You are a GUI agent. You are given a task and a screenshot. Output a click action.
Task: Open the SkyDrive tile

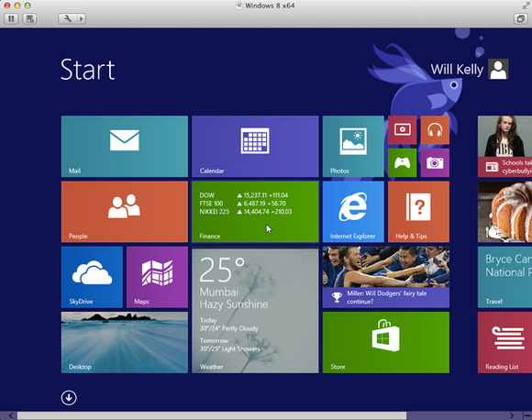(x=92, y=277)
